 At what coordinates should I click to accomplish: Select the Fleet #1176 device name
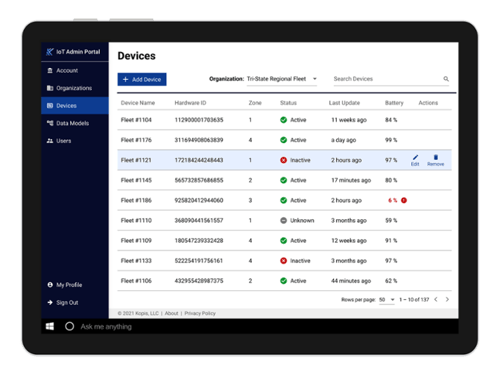(x=136, y=140)
